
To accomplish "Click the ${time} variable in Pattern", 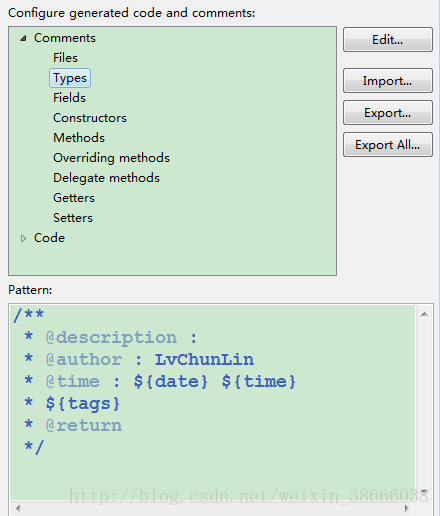I will click(x=259, y=381).
